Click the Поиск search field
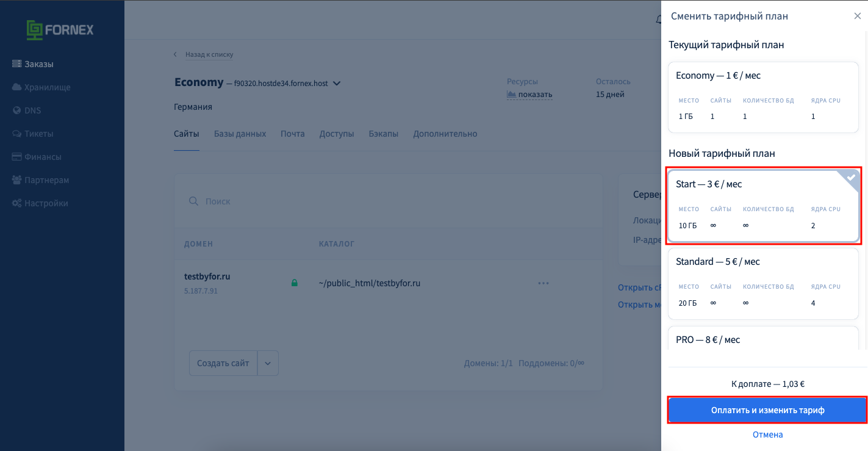 388,201
